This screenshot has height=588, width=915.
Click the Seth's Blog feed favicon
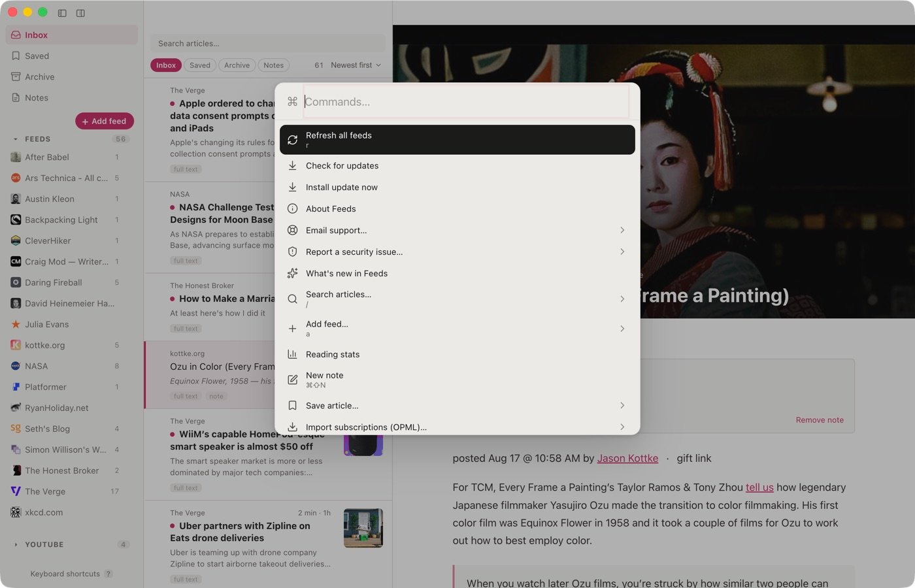coord(16,429)
